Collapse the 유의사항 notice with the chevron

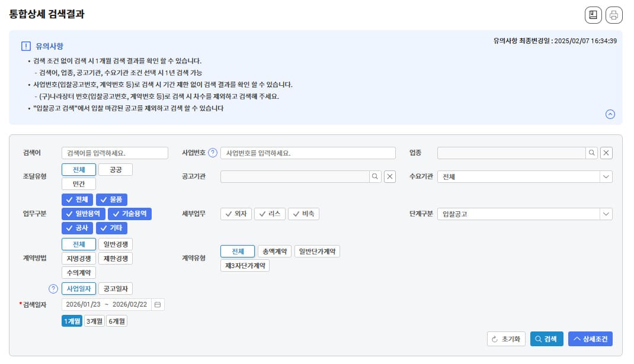click(610, 114)
